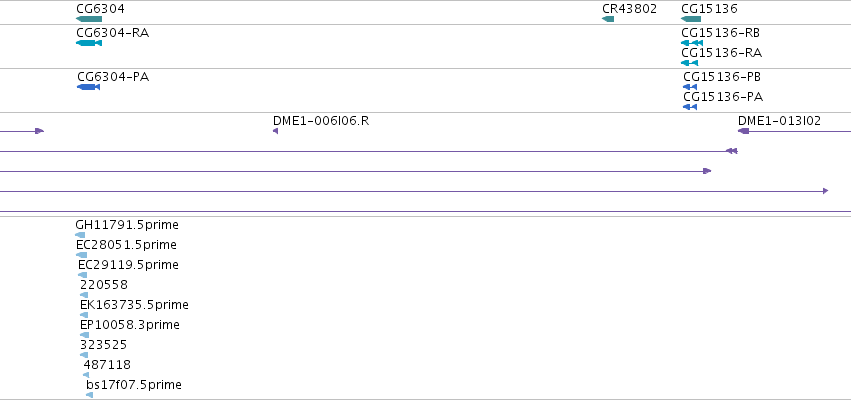Click the CG6304-RA transcript glyph
The image size is (851, 400).
(89, 43)
